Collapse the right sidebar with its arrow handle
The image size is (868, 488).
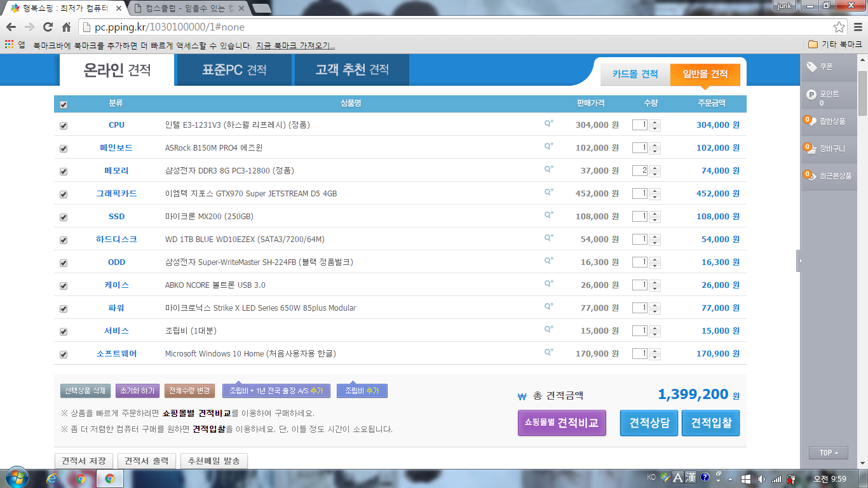(799, 261)
